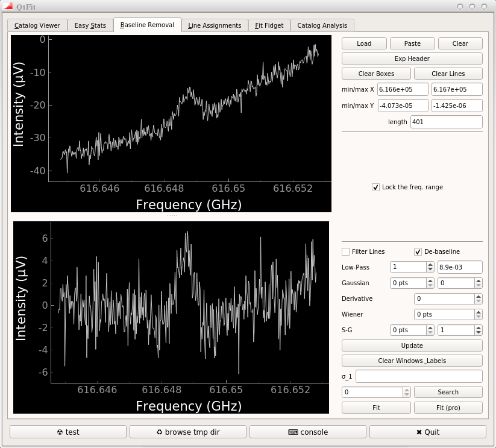Click the min X value field

403,89
